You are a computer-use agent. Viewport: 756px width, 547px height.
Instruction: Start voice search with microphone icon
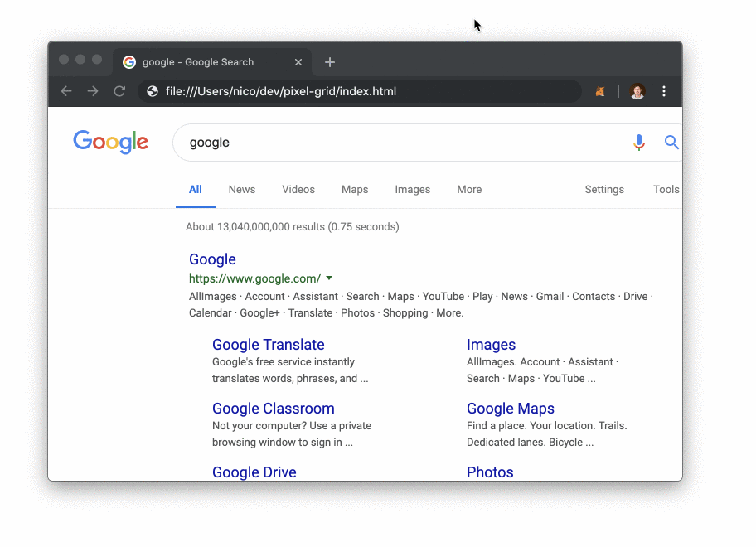pos(639,143)
